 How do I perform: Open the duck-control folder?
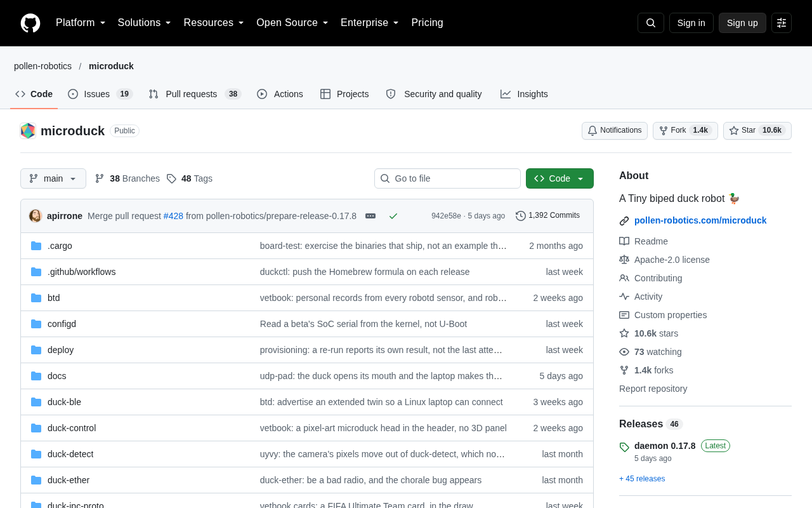tap(72, 428)
